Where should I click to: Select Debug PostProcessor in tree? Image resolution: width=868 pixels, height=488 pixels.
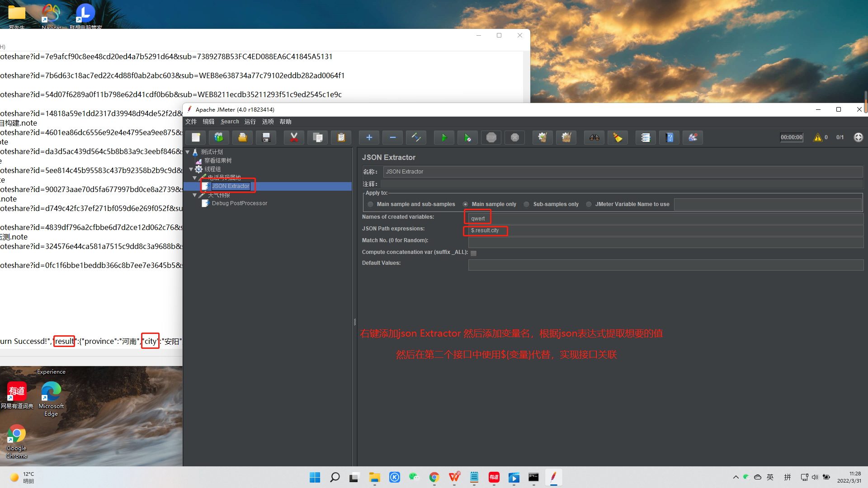pyautogui.click(x=239, y=203)
